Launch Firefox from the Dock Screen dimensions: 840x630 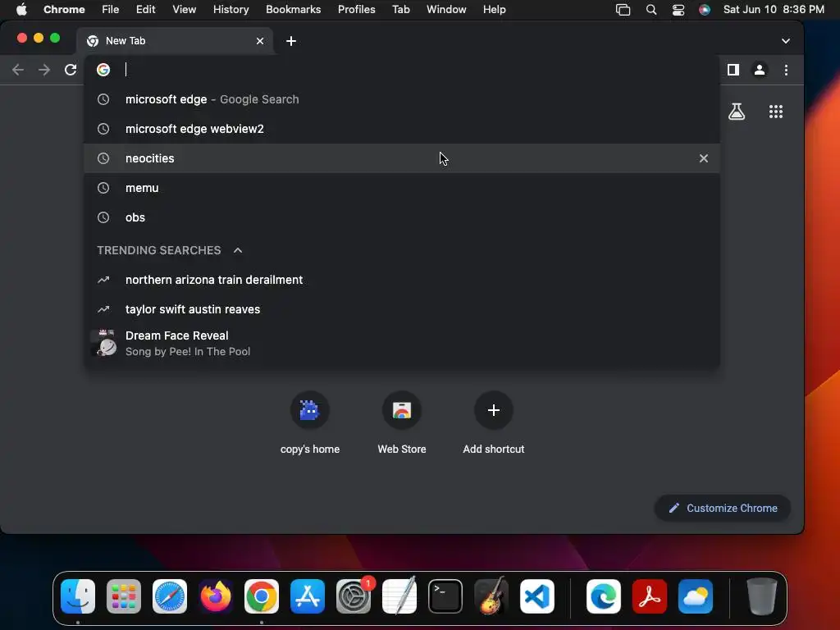(x=216, y=596)
